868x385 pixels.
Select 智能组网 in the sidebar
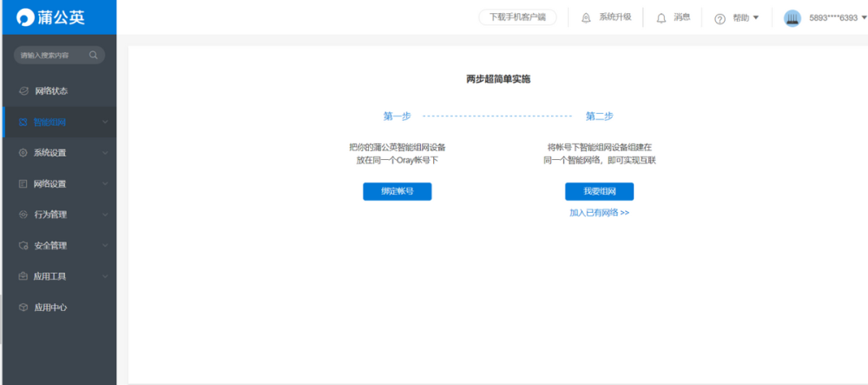(50, 123)
